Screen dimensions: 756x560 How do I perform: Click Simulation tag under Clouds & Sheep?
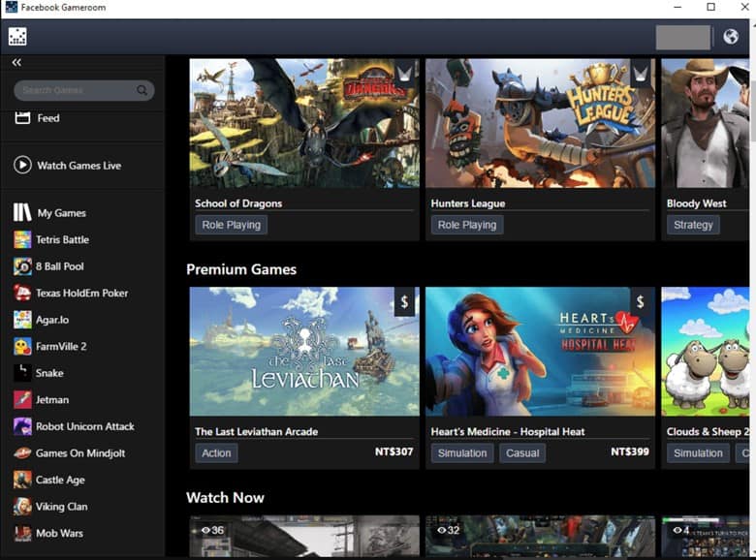click(x=698, y=453)
